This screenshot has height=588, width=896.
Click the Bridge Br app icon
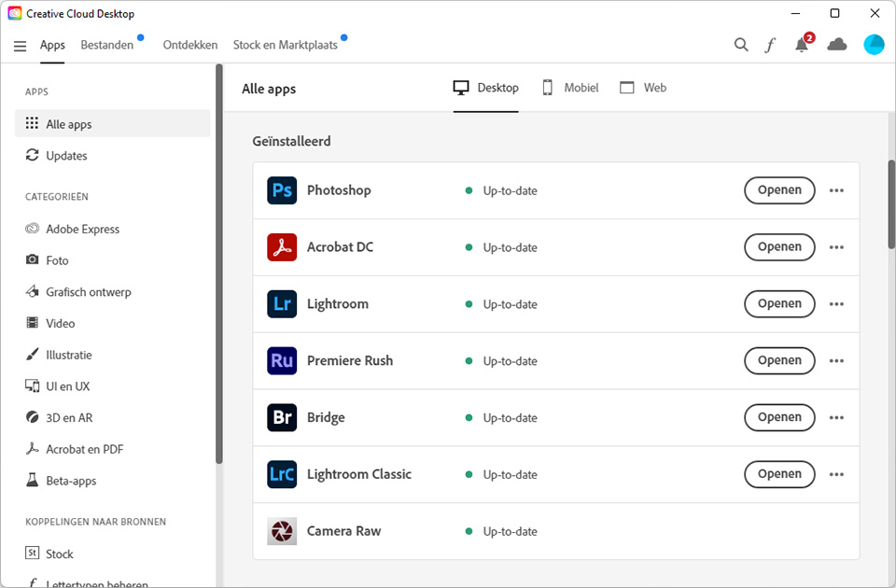pyautogui.click(x=282, y=417)
